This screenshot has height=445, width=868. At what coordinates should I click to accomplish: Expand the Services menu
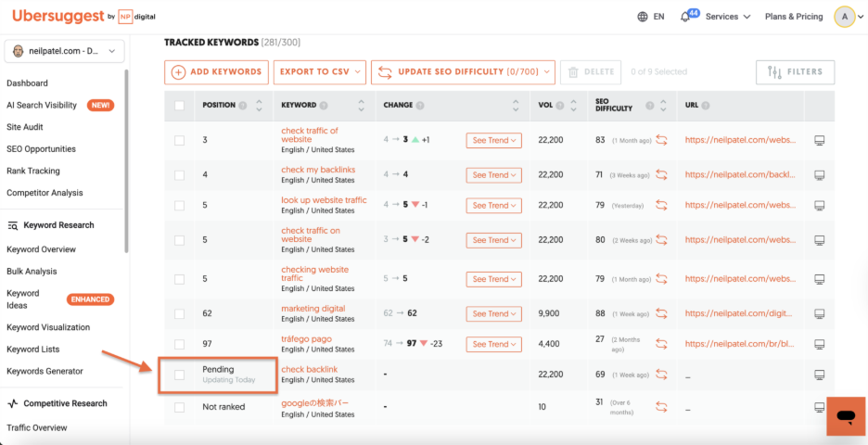[728, 17]
